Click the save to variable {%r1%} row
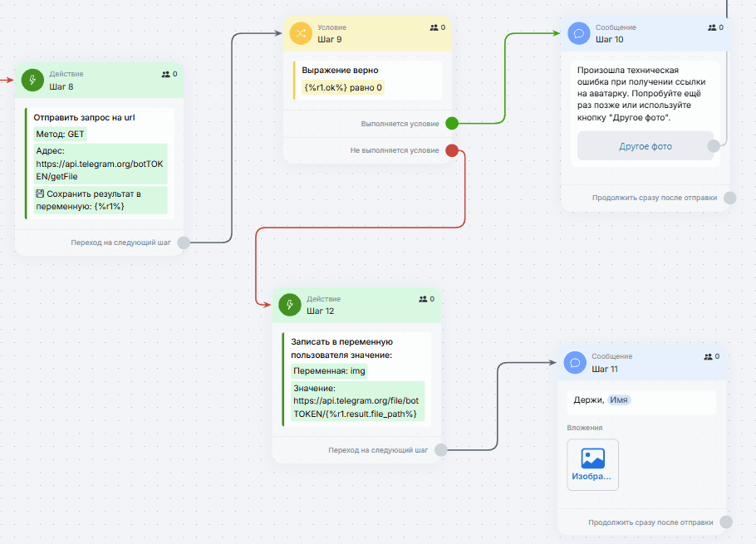The height and width of the screenshot is (544, 756). pos(101,200)
